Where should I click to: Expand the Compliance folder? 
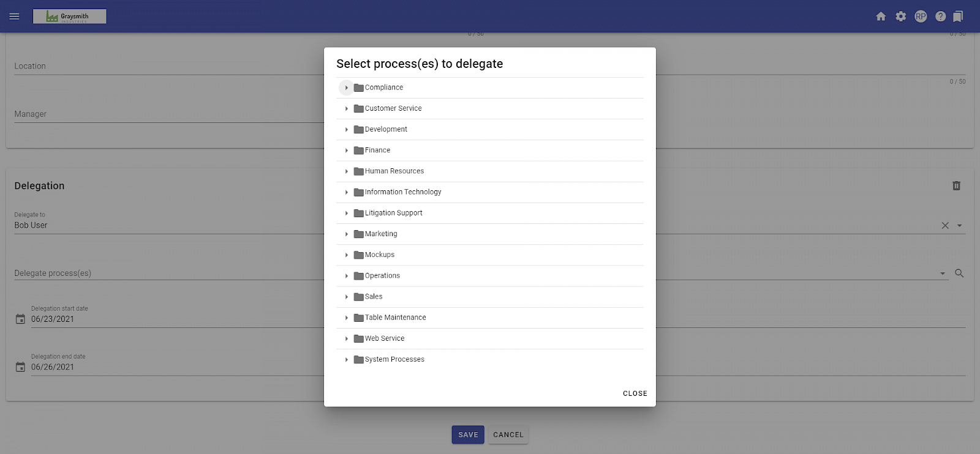346,87
